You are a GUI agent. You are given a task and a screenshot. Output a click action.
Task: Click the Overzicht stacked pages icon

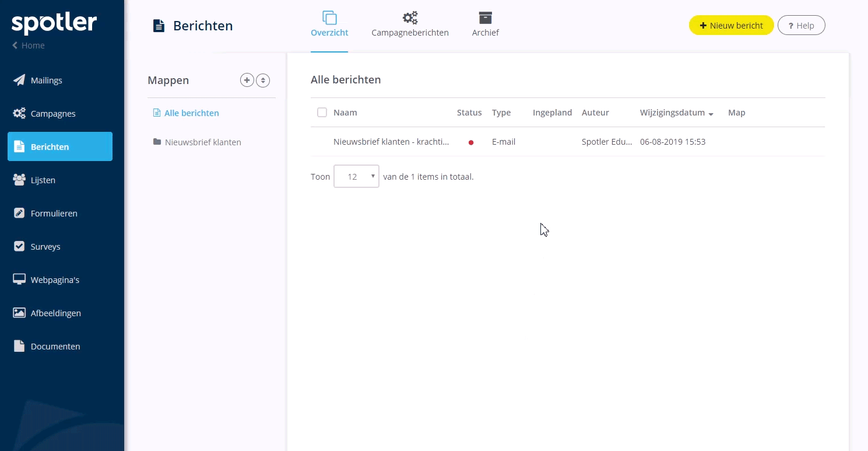pyautogui.click(x=329, y=18)
